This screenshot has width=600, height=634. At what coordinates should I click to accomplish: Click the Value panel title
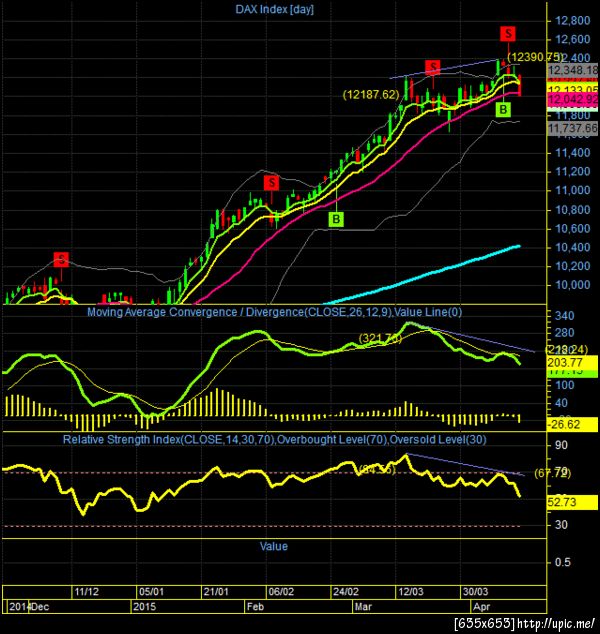(x=274, y=547)
